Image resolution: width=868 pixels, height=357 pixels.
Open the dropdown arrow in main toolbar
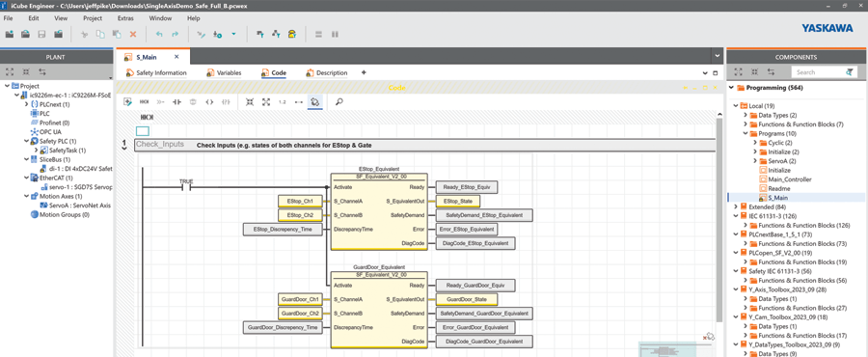(233, 34)
